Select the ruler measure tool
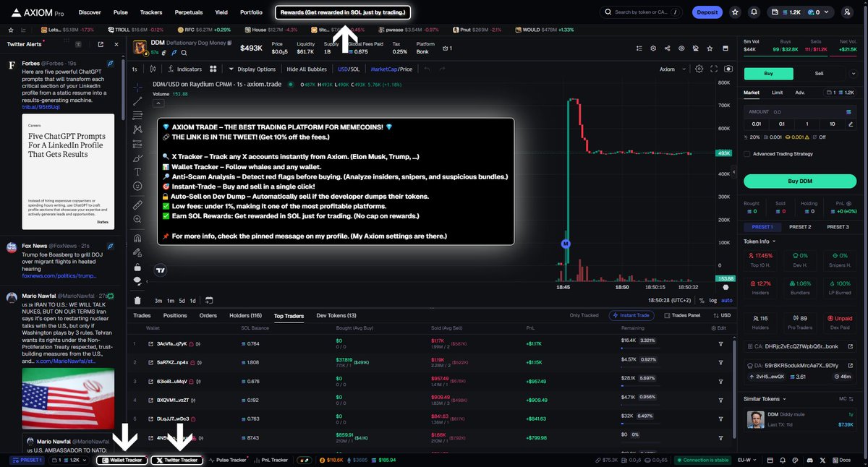 pos(137,205)
